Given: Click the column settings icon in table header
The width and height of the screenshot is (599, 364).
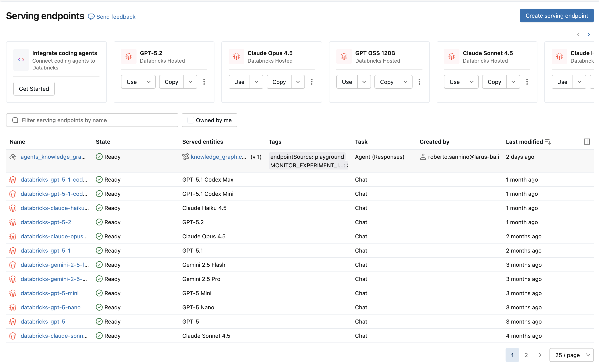Looking at the screenshot, I should click(587, 142).
